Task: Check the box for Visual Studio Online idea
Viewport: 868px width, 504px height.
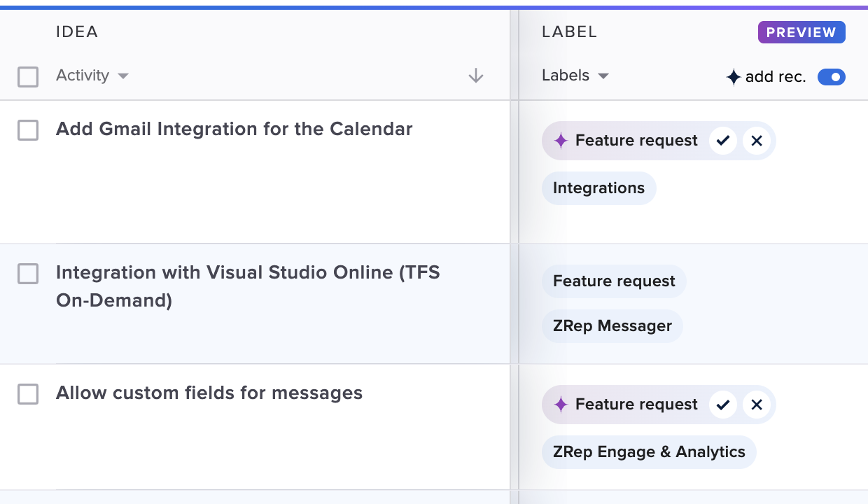Action: tap(28, 274)
